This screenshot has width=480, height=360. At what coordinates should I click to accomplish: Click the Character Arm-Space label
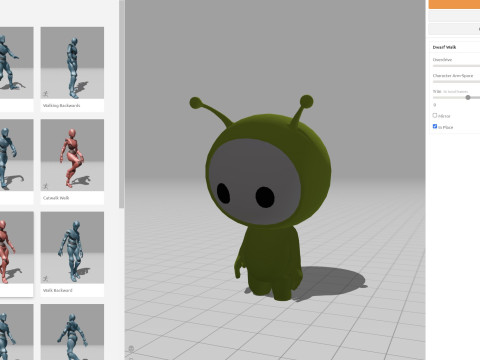tap(453, 76)
